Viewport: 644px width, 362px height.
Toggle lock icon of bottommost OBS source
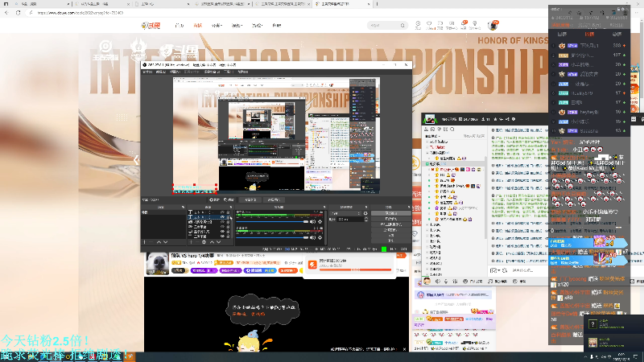pos(228,236)
